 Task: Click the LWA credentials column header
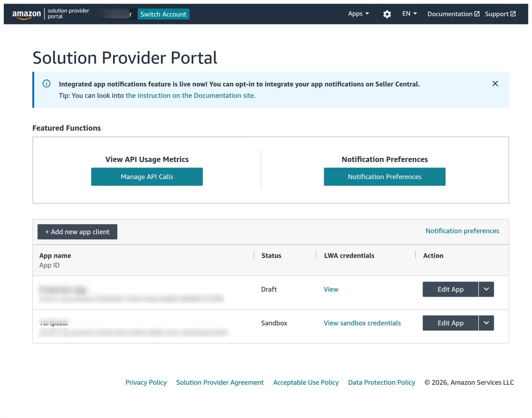[349, 255]
